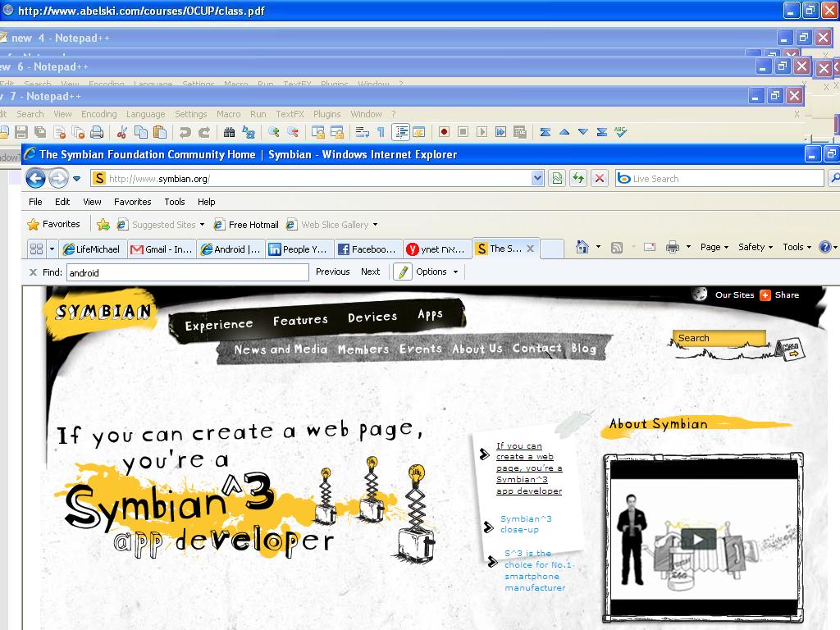
Task: Click the red Stop icon in Internet Explorer
Action: pos(600,178)
